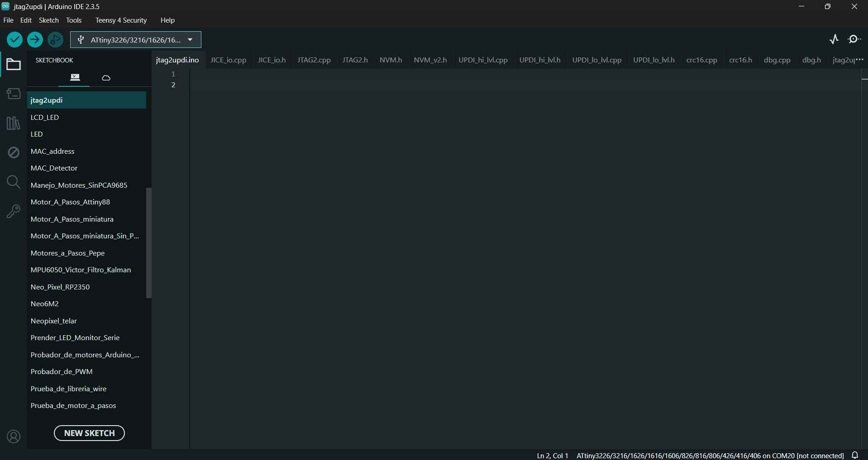Select the Prender_LED_Monitor_Serie sketch

pyautogui.click(x=86, y=337)
